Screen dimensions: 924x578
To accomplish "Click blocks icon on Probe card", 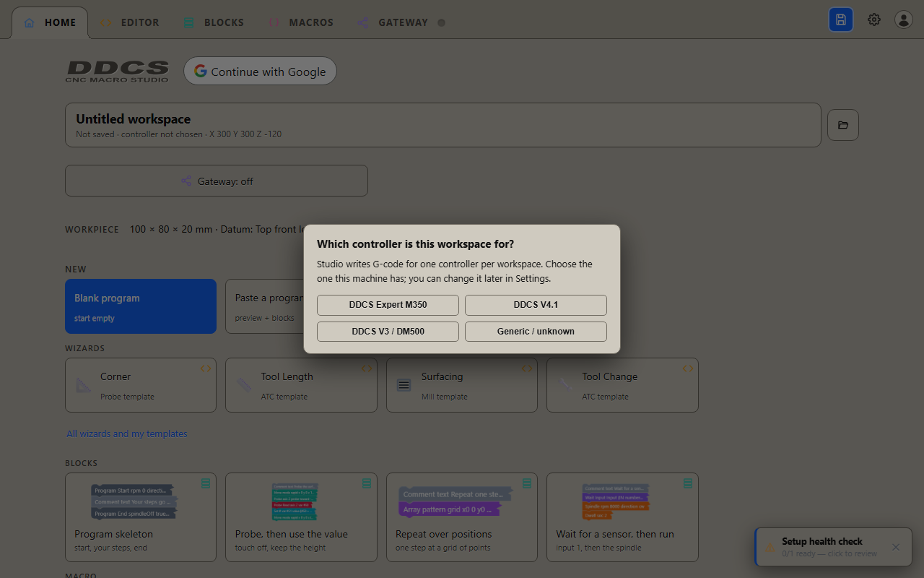I will coord(367,483).
